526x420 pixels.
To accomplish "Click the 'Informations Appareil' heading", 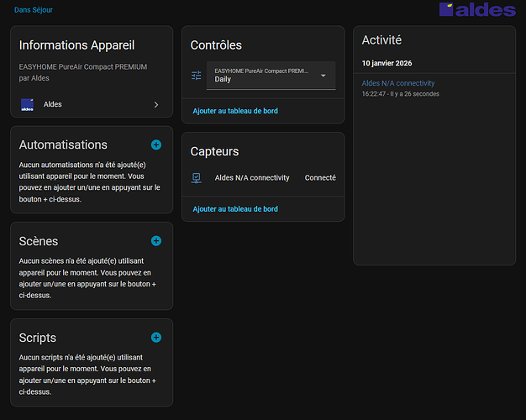I will (76, 45).
